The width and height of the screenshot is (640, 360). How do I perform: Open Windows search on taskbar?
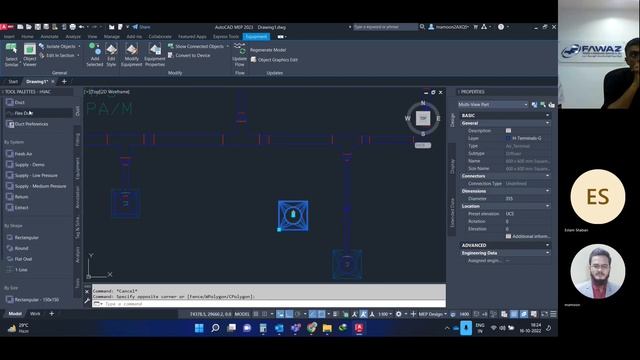[x=215, y=328]
